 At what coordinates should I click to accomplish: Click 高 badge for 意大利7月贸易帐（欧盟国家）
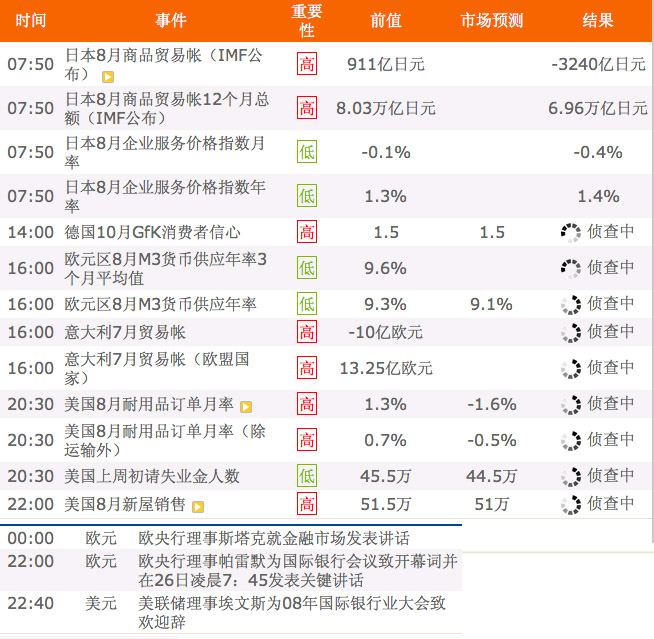tap(307, 367)
